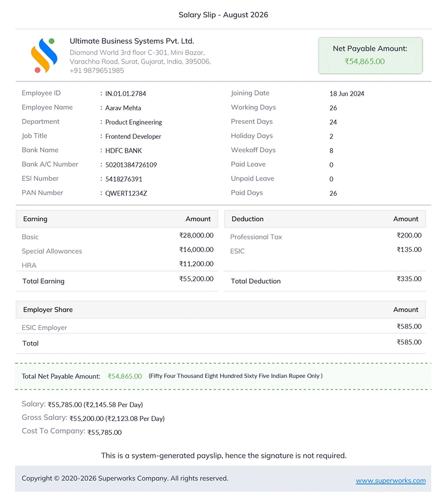Select ESI number '5418276391'

124,179
